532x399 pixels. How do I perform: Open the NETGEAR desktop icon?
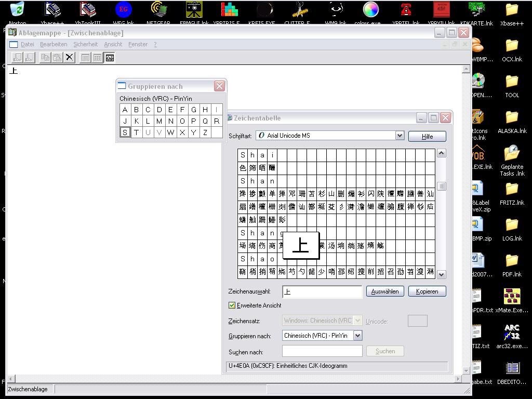pos(158,10)
